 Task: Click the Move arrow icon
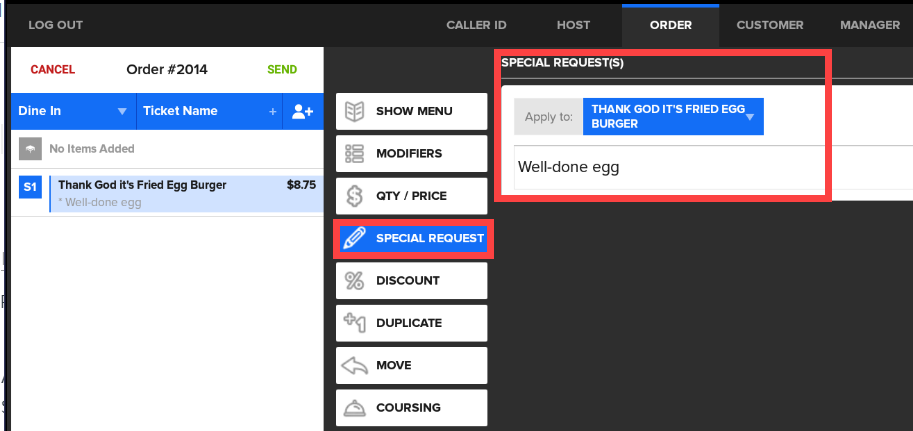coord(354,366)
